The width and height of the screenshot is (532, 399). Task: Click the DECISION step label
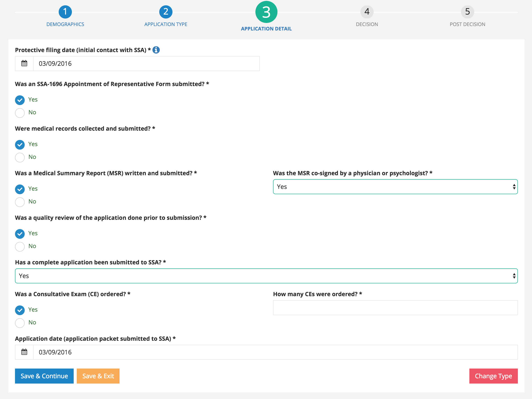coord(367,24)
